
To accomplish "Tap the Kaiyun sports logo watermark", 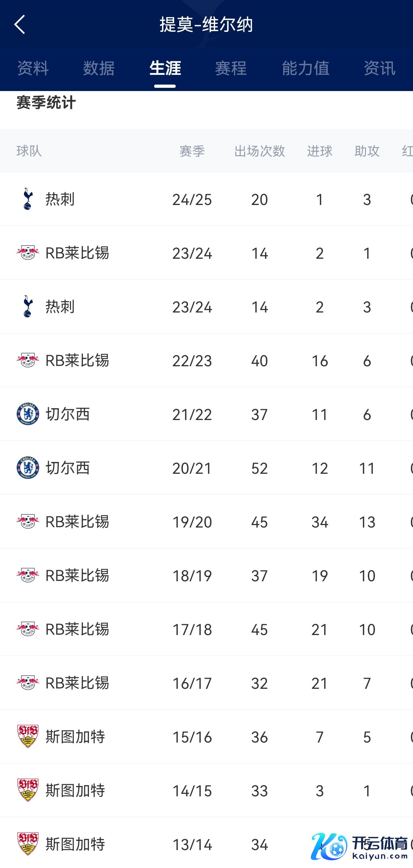I will point(360,846).
